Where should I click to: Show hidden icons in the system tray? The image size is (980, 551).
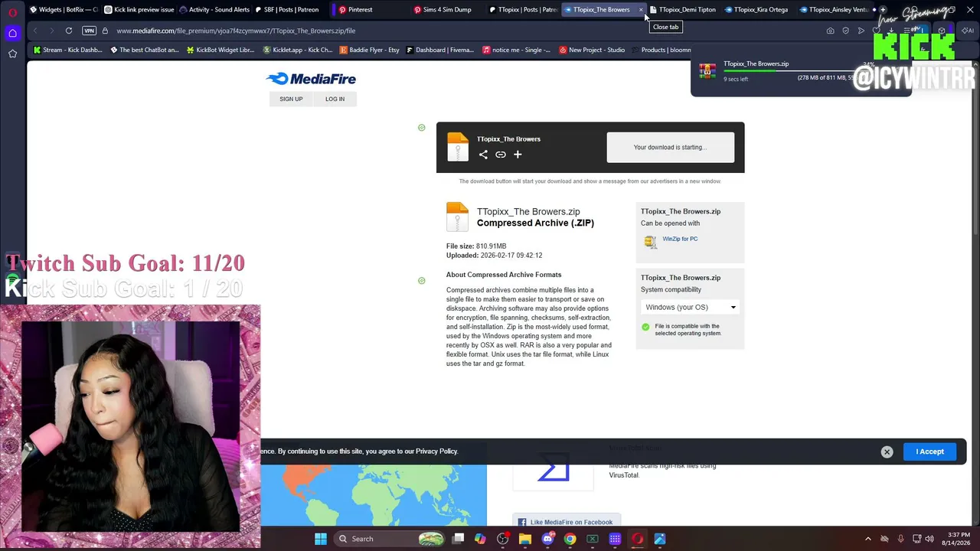click(x=867, y=539)
